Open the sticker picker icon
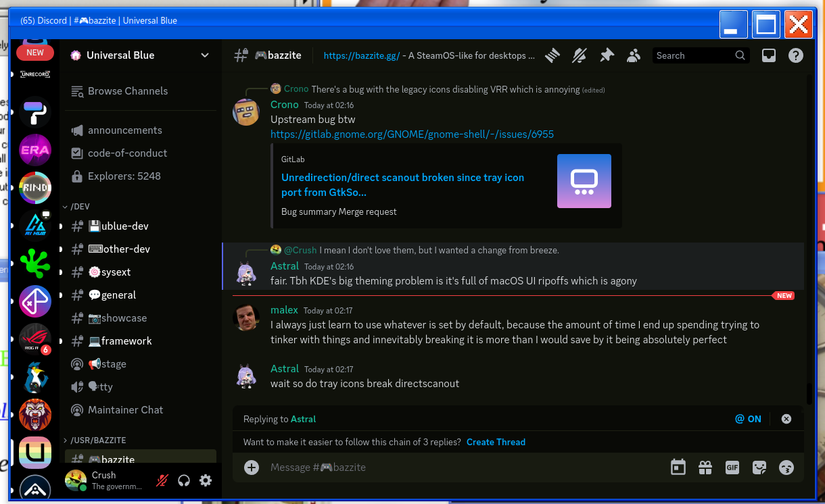825x504 pixels. point(759,468)
